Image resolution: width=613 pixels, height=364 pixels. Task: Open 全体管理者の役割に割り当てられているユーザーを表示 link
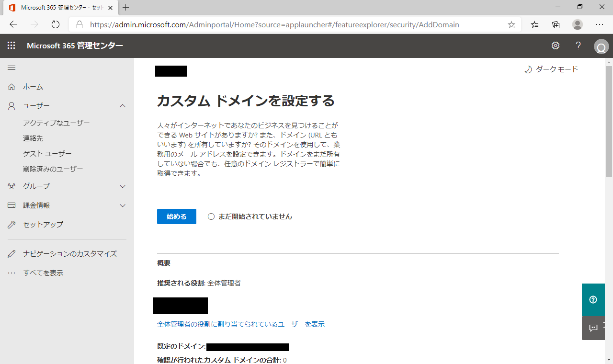coord(241,324)
